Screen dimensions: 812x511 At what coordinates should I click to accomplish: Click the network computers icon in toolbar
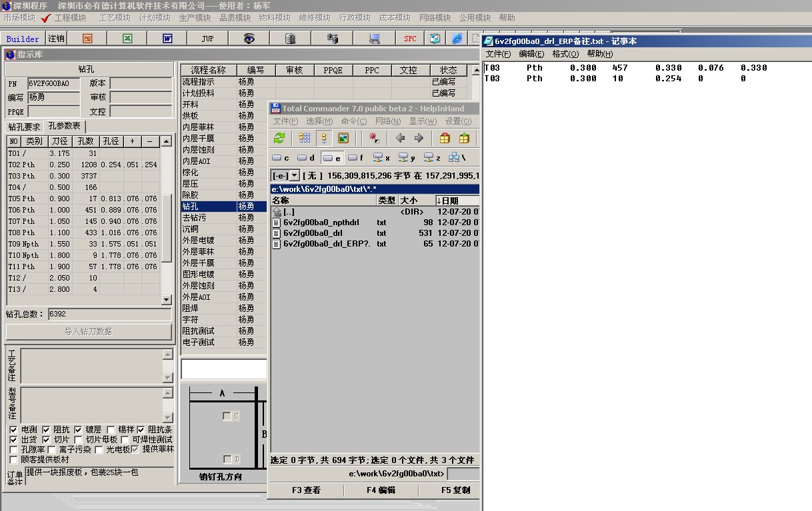332,39
